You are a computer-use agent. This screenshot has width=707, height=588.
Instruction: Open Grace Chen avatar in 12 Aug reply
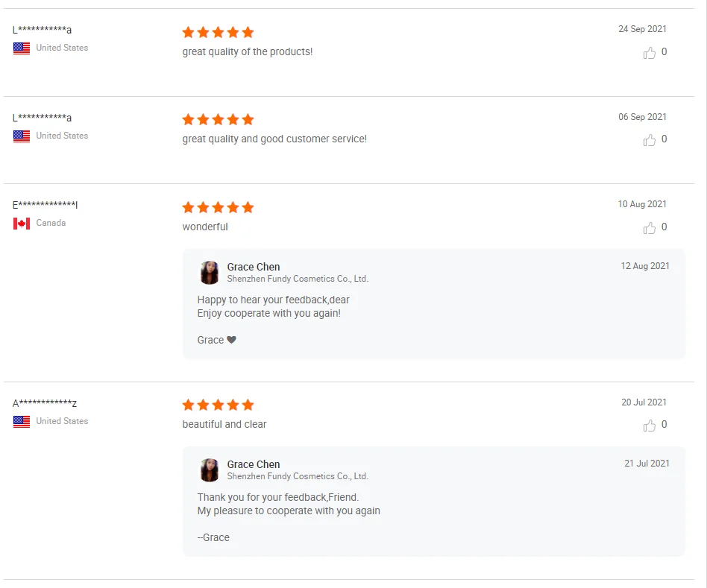[210, 273]
